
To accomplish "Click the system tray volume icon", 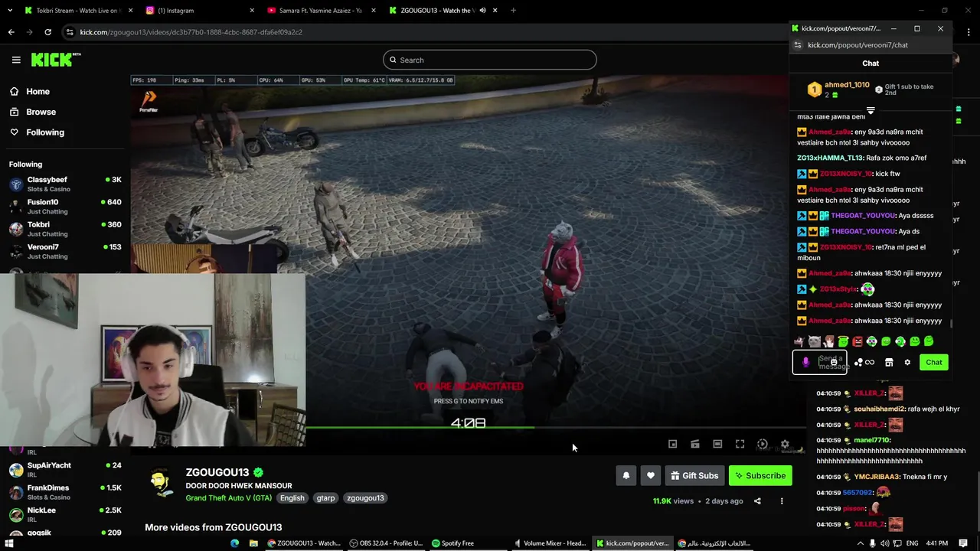I will [x=885, y=543].
